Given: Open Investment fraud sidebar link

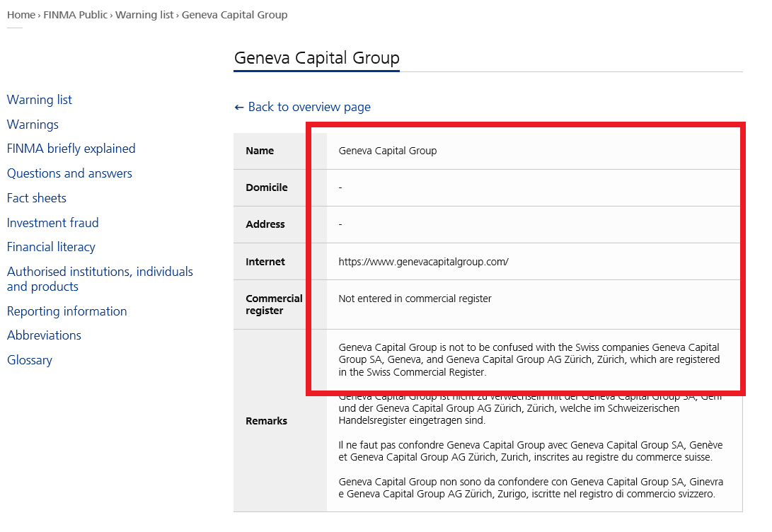Looking at the screenshot, I should (52, 222).
